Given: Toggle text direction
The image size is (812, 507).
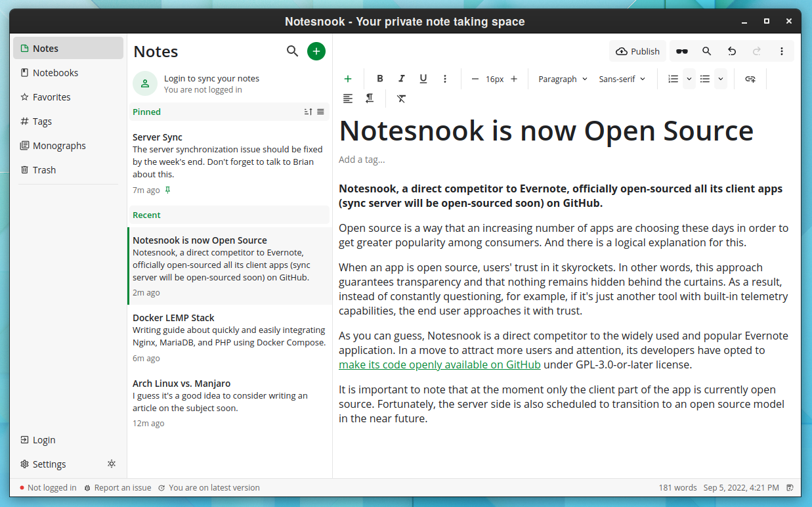Looking at the screenshot, I should 370,99.
